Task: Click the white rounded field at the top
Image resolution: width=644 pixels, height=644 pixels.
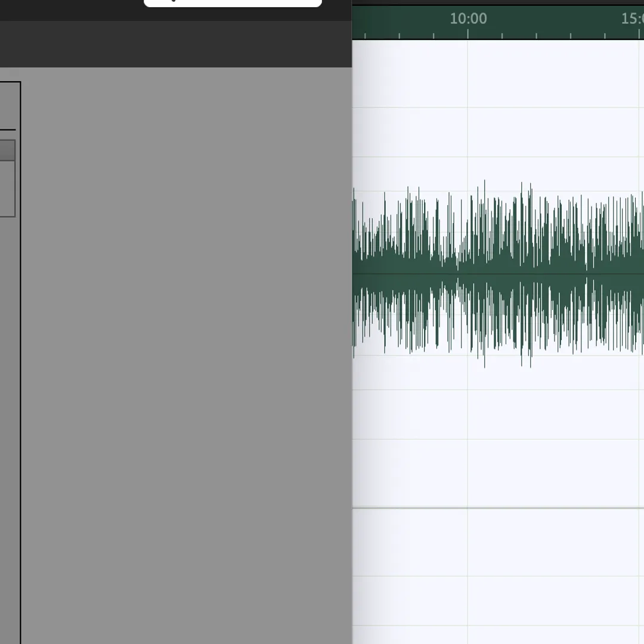Action: pos(233,3)
